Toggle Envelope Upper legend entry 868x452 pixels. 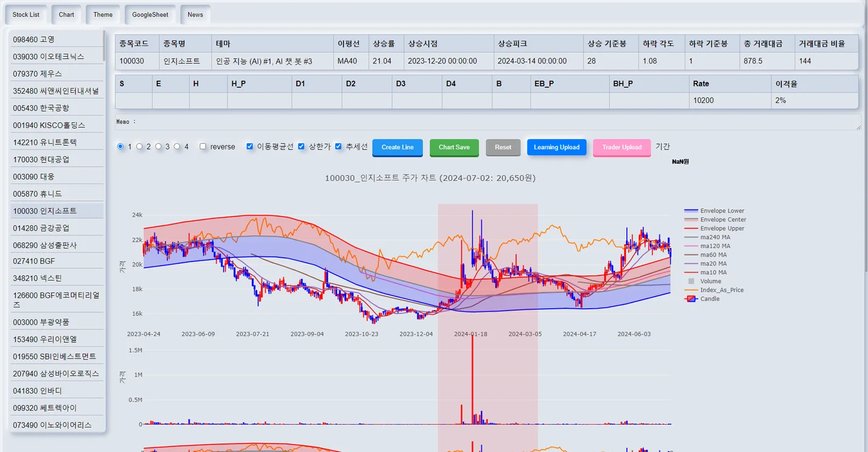715,228
